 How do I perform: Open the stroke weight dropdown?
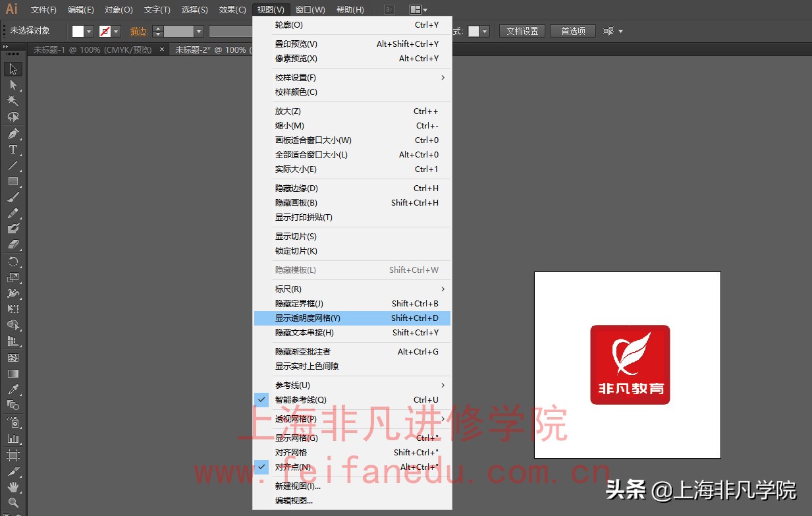pos(198,30)
